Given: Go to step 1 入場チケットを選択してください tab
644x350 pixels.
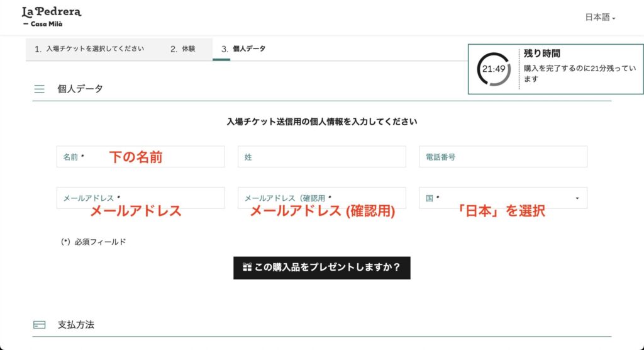Looking at the screenshot, I should click(89, 48).
